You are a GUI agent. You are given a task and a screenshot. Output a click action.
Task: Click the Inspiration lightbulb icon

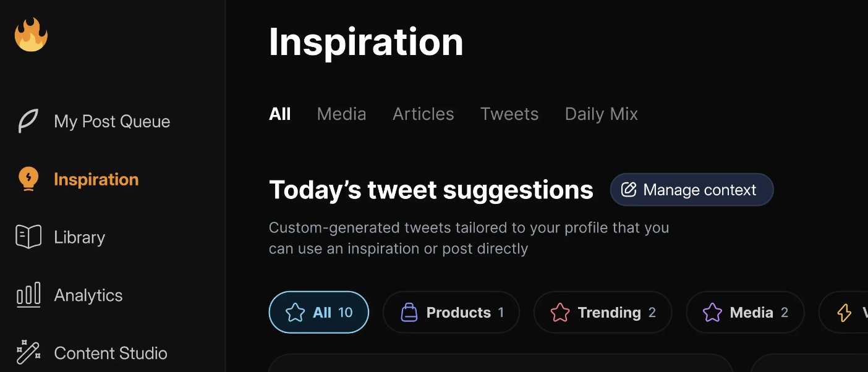point(28,179)
